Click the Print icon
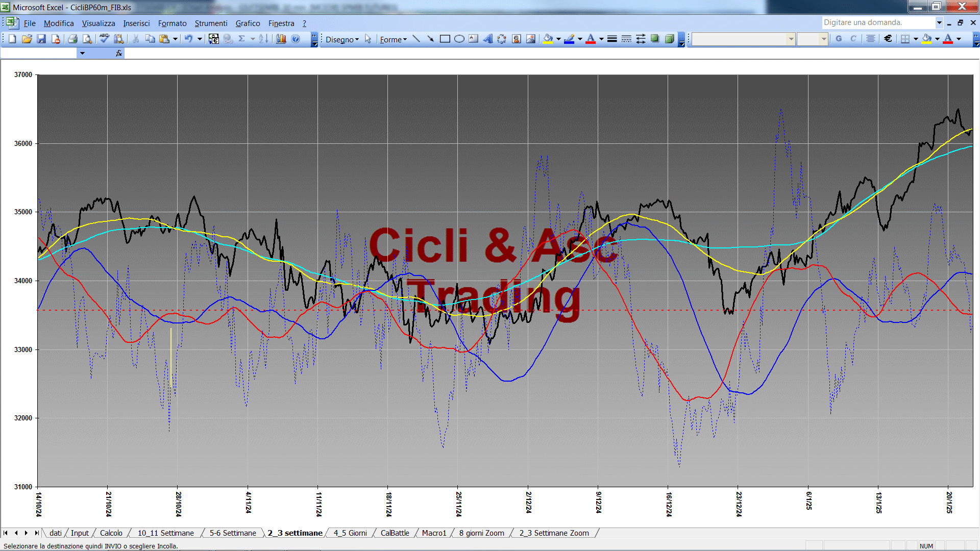The image size is (980, 551). (x=72, y=39)
